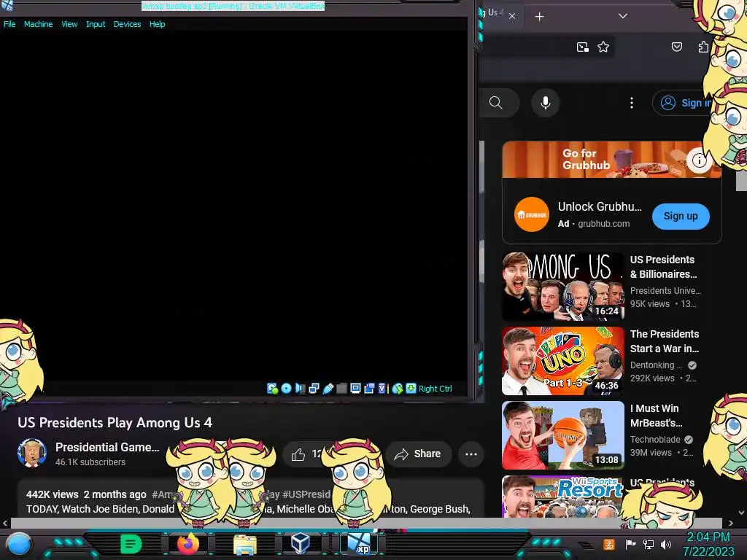Click the V processor status icon in VirtualBox
747x560 pixels.
click(x=382, y=389)
